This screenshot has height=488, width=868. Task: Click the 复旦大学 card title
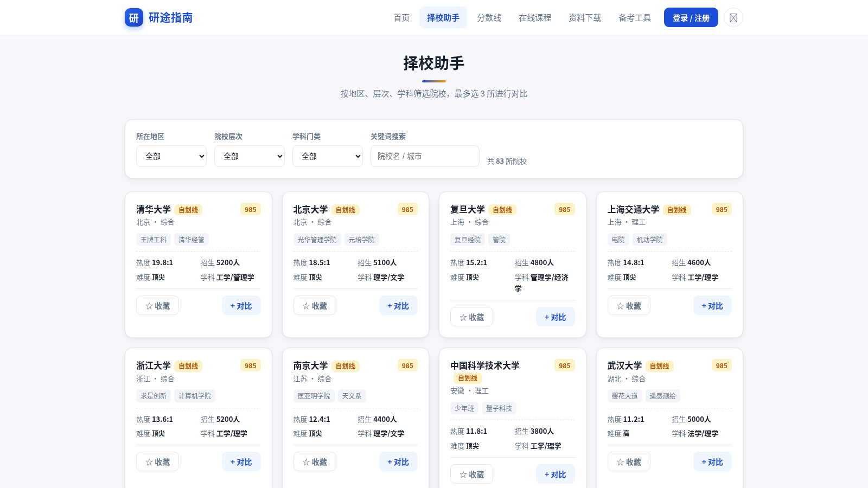point(468,209)
